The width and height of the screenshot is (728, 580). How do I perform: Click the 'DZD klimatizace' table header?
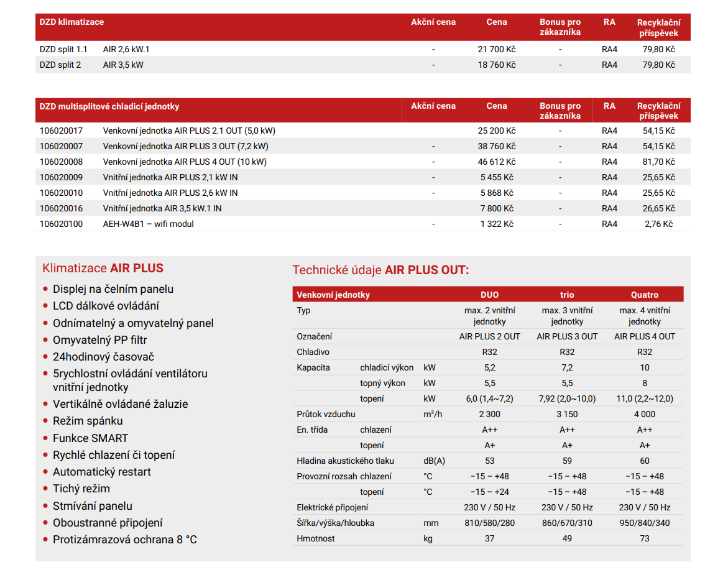(x=71, y=22)
